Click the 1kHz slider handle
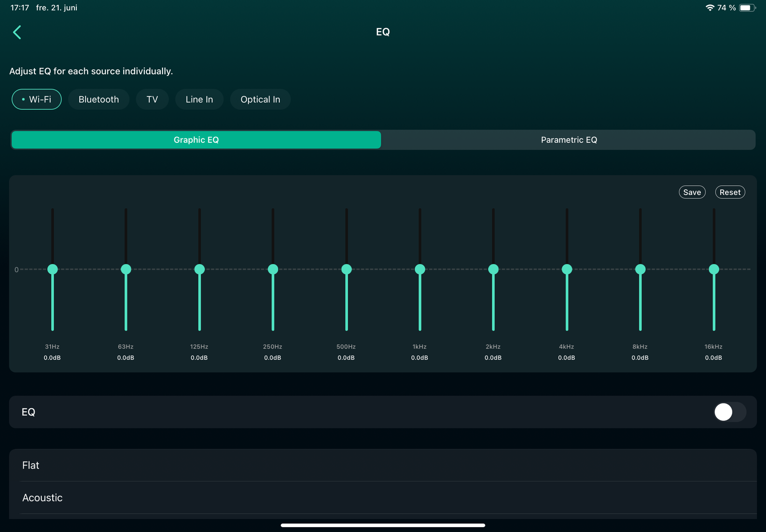Image resolution: width=766 pixels, height=532 pixels. pyautogui.click(x=420, y=269)
